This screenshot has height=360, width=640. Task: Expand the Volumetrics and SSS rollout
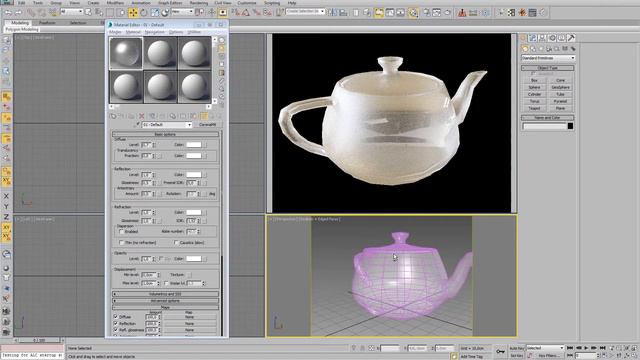pos(165,294)
